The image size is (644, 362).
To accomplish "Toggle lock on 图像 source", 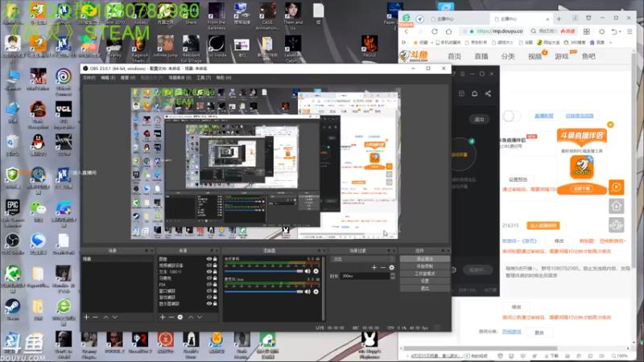I will (x=215, y=259).
